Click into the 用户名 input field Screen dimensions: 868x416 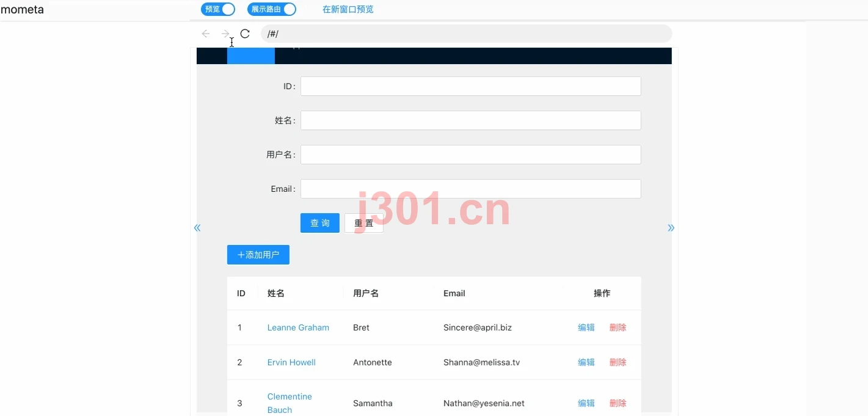point(470,155)
